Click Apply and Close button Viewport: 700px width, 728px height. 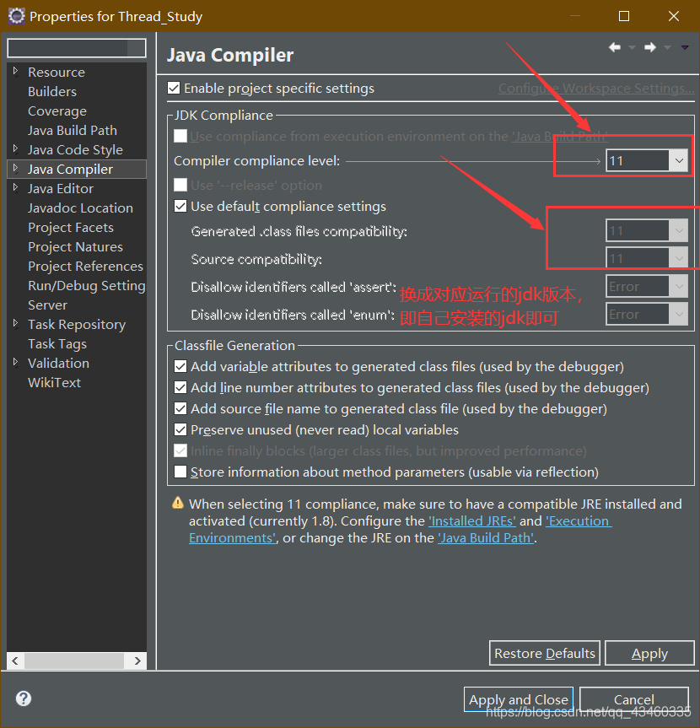pos(519,699)
